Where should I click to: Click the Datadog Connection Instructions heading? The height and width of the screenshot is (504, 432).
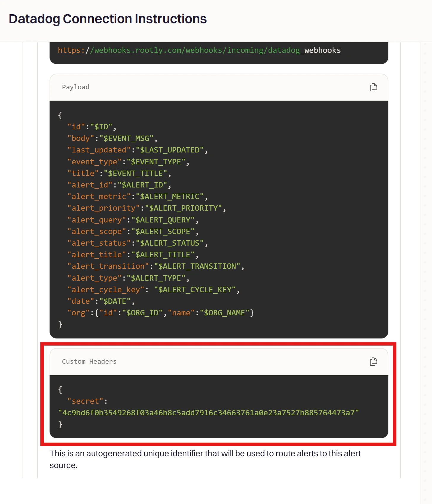(x=108, y=19)
